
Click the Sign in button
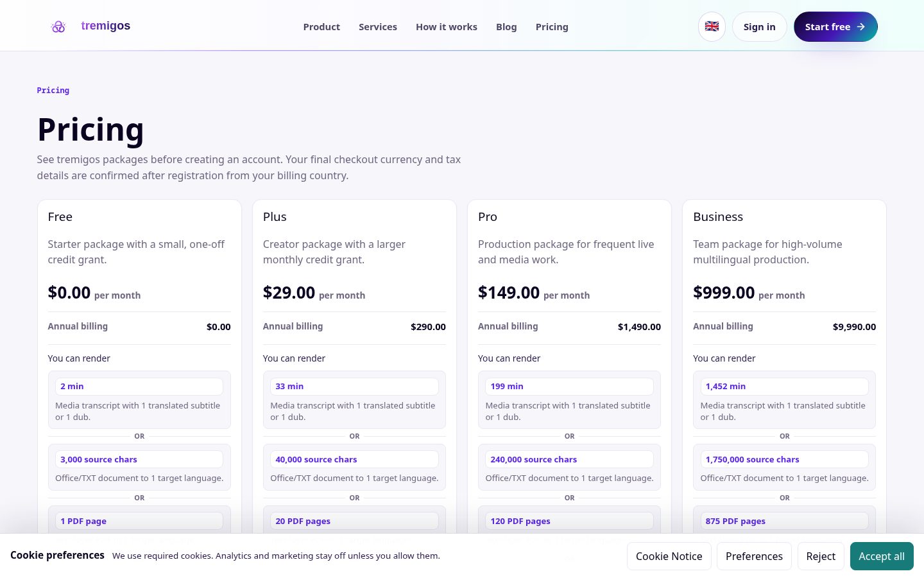click(x=759, y=27)
